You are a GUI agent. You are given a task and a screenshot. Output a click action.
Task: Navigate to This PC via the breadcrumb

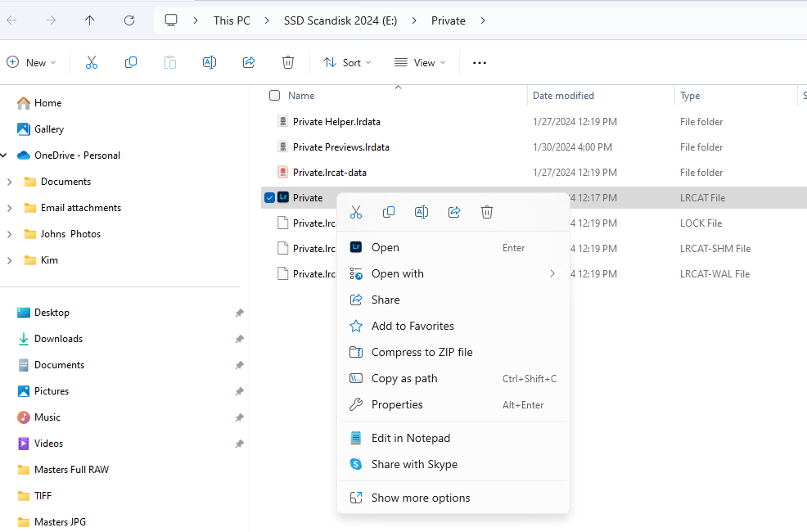coord(232,20)
